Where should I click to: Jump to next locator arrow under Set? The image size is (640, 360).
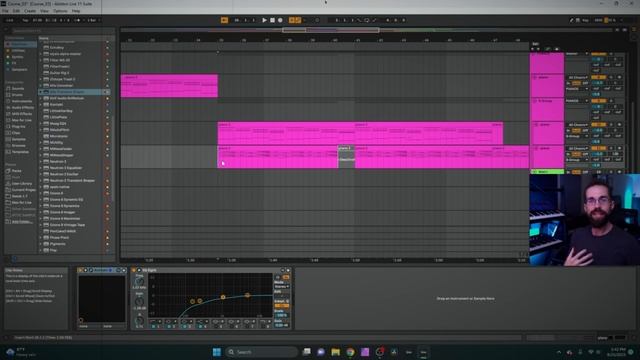538,49
